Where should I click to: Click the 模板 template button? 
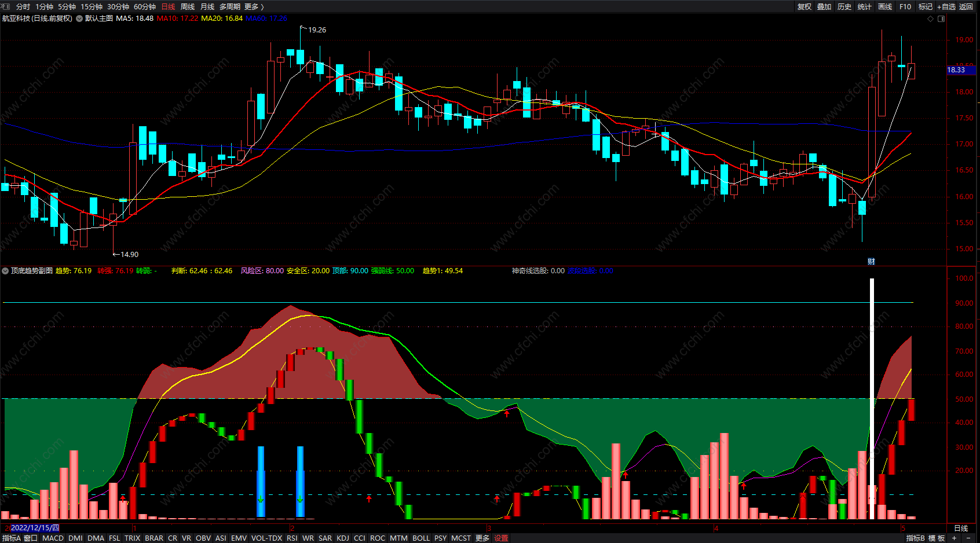point(937,538)
